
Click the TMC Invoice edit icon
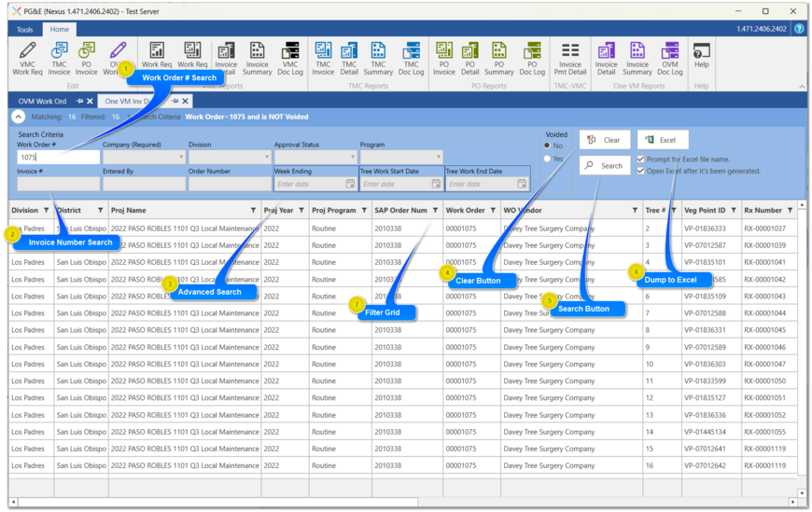click(x=59, y=56)
